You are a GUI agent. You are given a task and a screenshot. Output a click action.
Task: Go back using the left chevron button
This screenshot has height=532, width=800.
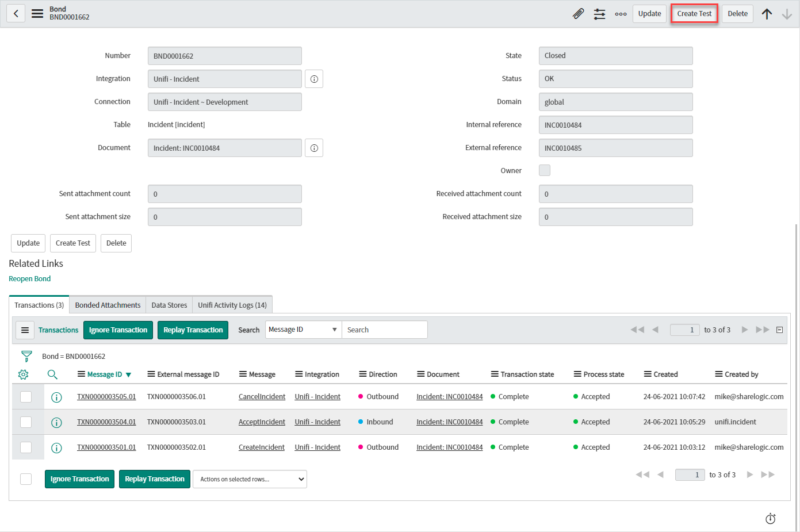[x=16, y=14]
